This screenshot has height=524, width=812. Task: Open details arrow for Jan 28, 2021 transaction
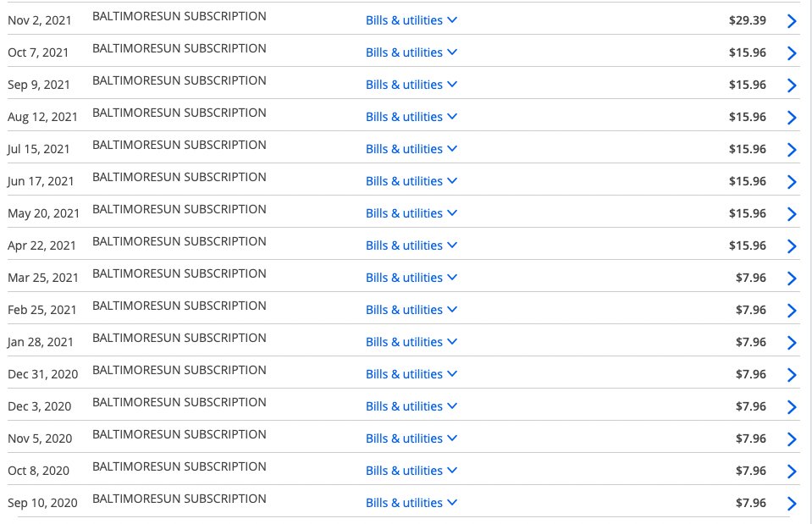tap(792, 342)
